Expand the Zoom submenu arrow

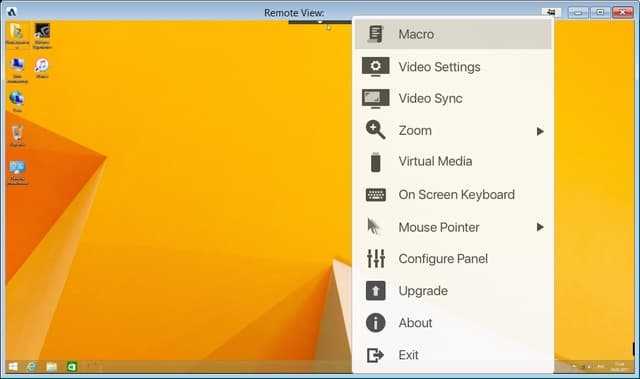540,131
